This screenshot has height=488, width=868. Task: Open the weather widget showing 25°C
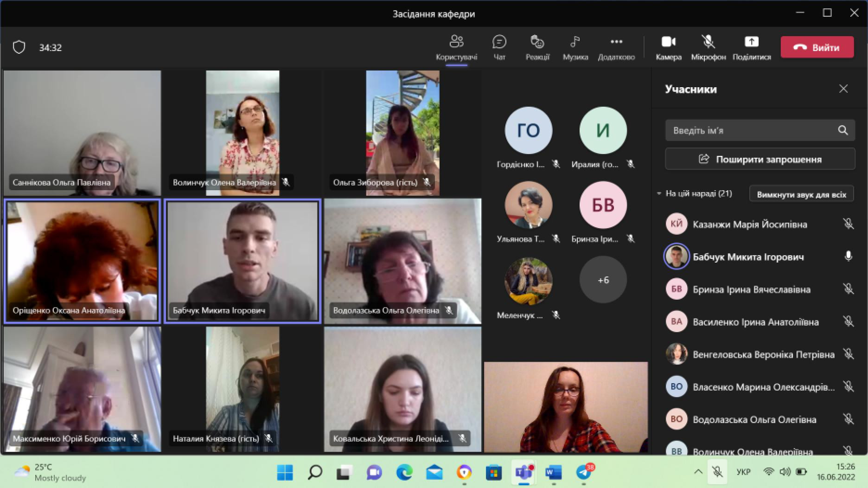[x=50, y=472]
